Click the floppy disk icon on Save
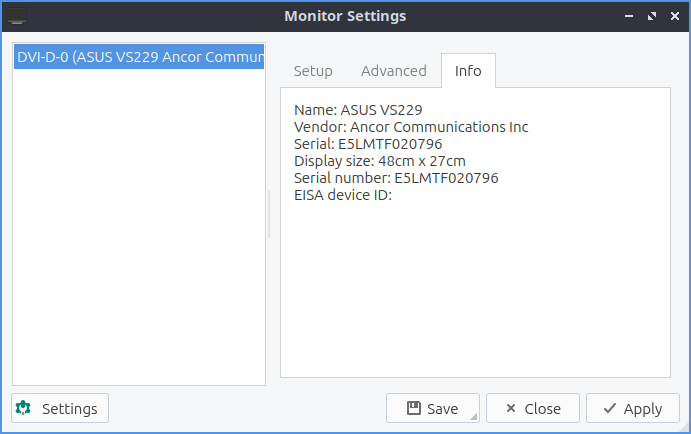 tap(413, 408)
